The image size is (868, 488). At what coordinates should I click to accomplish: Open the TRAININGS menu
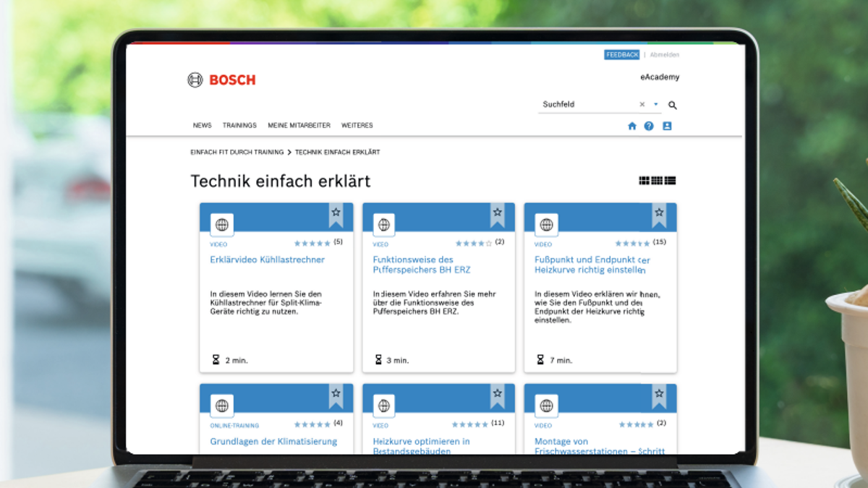(x=239, y=126)
